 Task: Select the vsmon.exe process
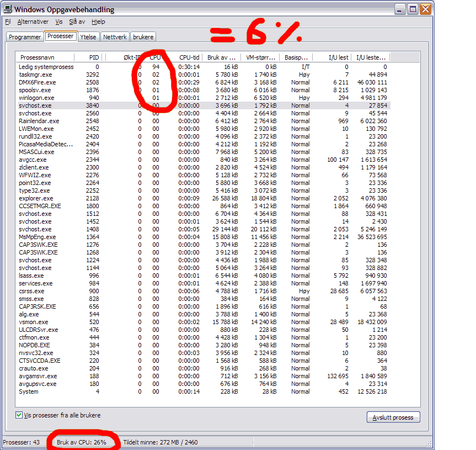pos(203,322)
